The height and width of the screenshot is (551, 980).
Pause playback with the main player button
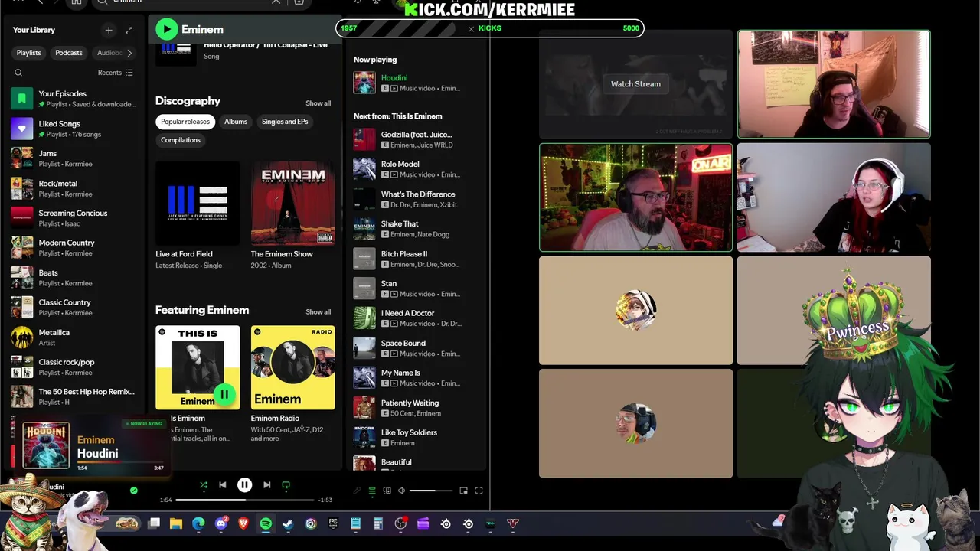coord(244,485)
